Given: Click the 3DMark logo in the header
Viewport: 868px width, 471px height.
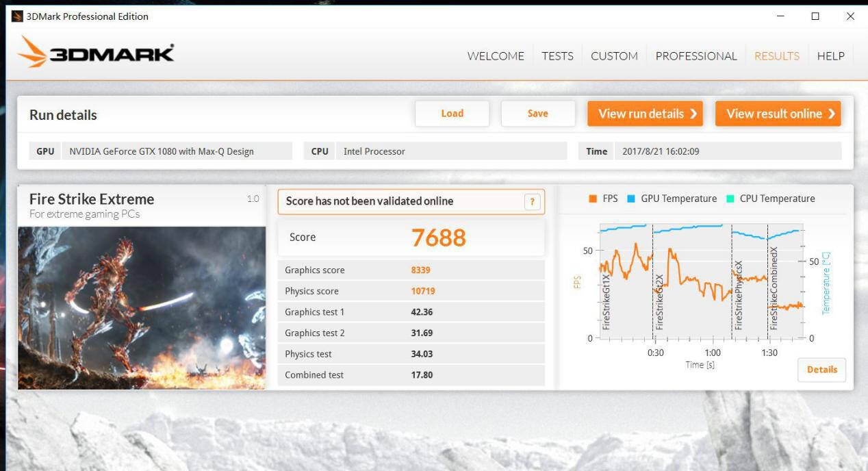Looking at the screenshot, I should [96, 52].
